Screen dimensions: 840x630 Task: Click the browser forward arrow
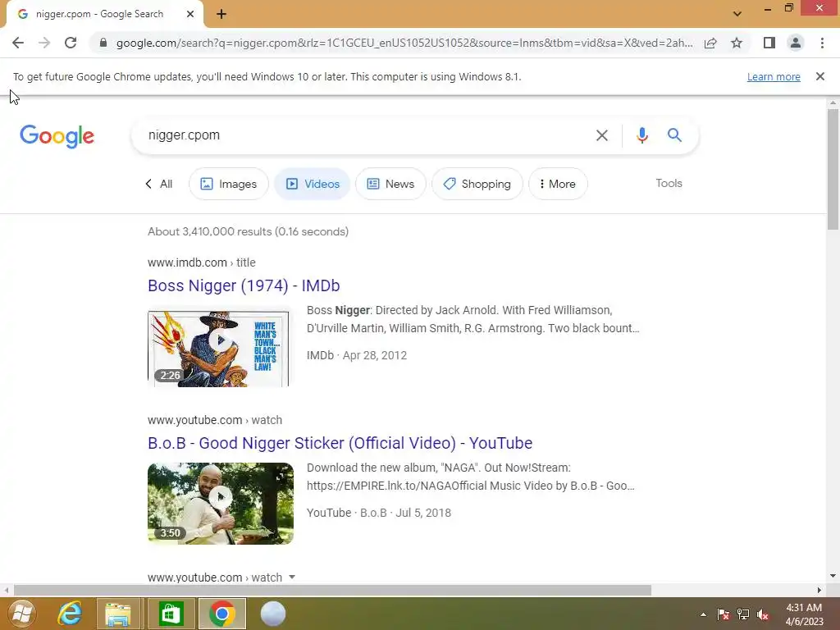(44, 43)
